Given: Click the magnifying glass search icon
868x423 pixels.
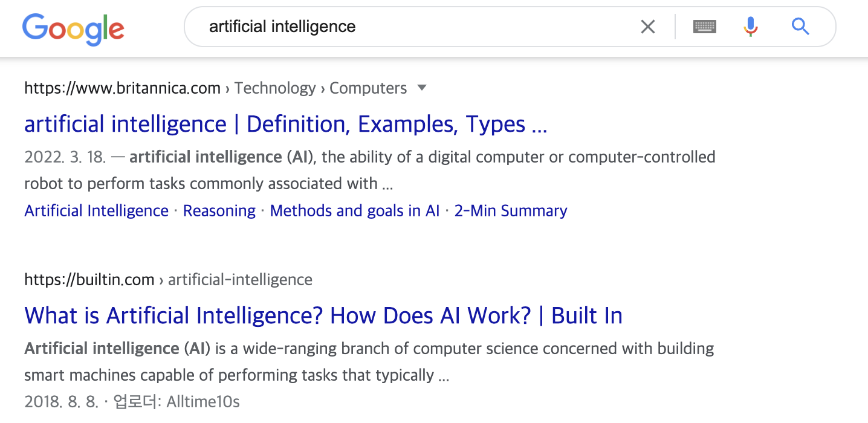Looking at the screenshot, I should (x=800, y=27).
